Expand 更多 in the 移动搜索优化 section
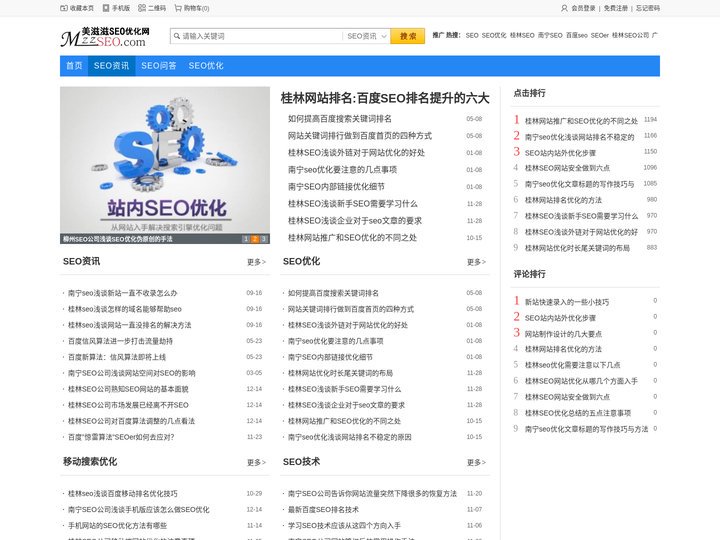Viewport: 720px width, 540px height. [256, 462]
